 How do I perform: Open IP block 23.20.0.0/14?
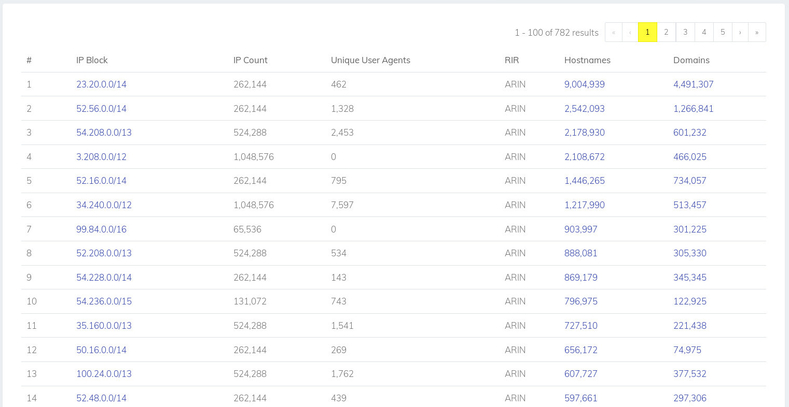[x=101, y=85]
